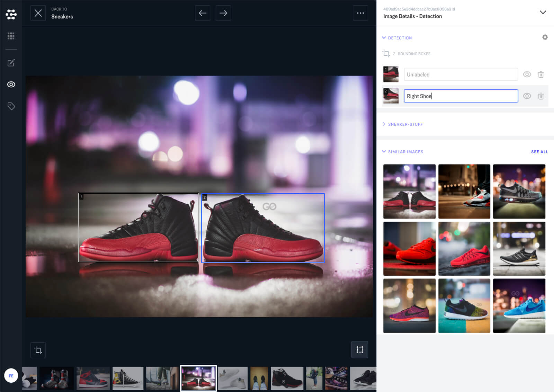Go to next image with right arrow
Screen dimensions: 554x392
click(x=223, y=13)
